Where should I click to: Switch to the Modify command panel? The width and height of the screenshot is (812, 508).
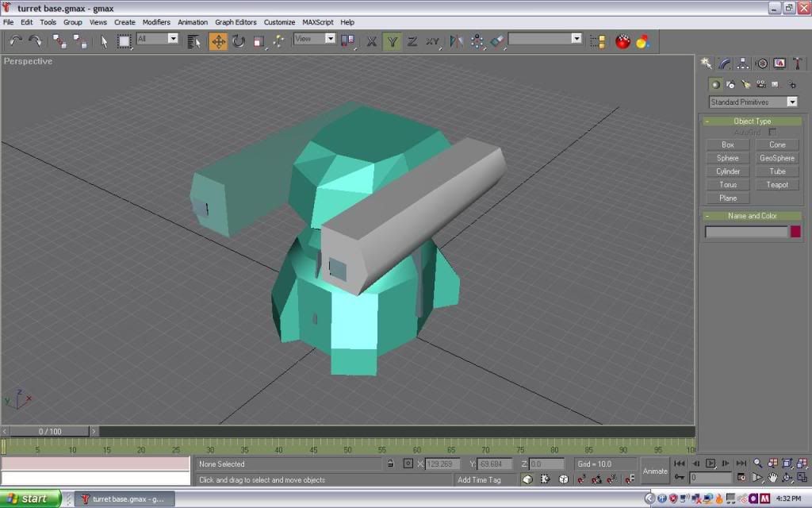(725, 63)
